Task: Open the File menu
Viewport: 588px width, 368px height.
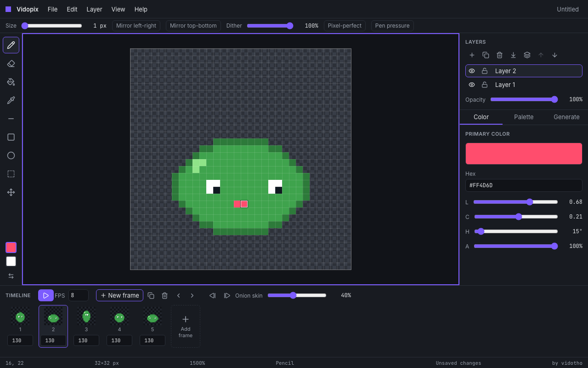Action: coord(53,9)
